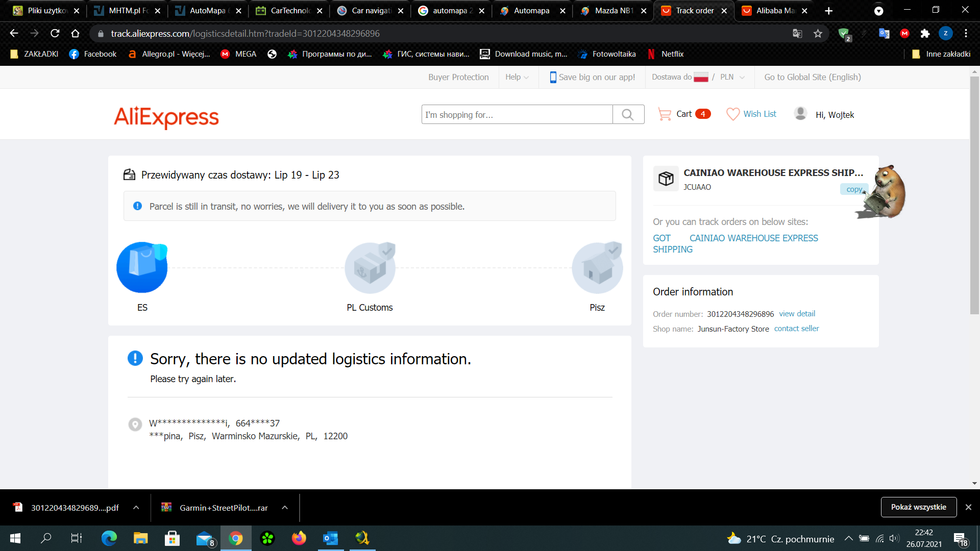
Task: Open Microsoft Edge from taskbar
Action: pos(109,538)
